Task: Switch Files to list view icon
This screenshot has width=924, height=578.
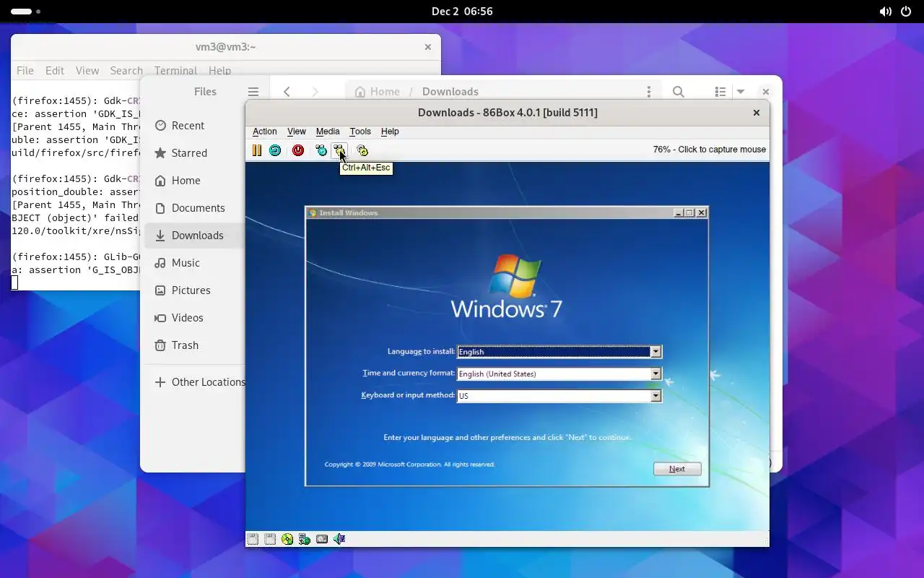Action: 720,92
